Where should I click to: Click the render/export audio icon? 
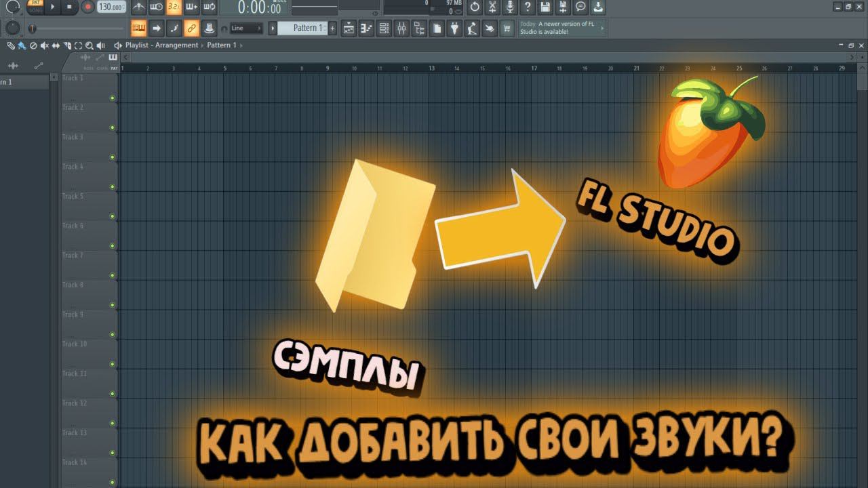(x=563, y=7)
